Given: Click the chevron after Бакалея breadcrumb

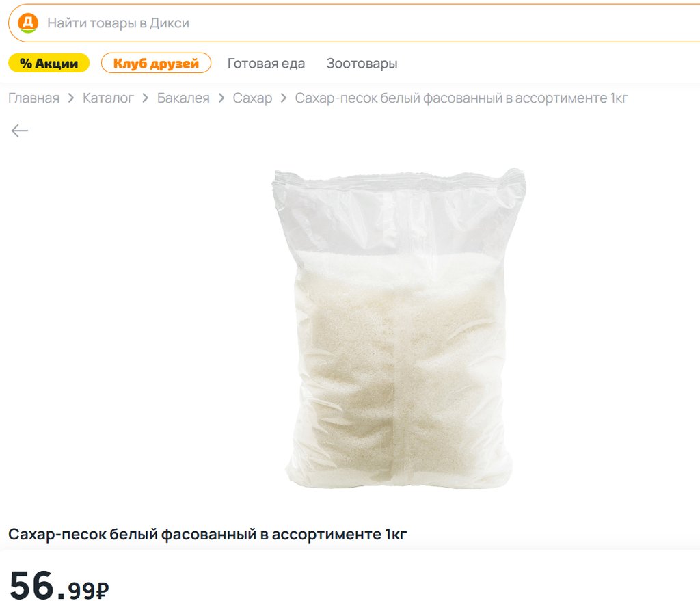Looking at the screenshot, I should point(221,98).
